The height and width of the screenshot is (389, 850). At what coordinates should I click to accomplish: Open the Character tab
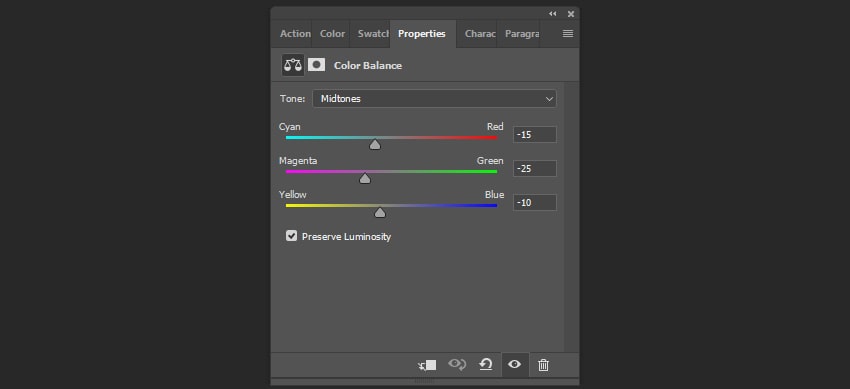coord(480,34)
